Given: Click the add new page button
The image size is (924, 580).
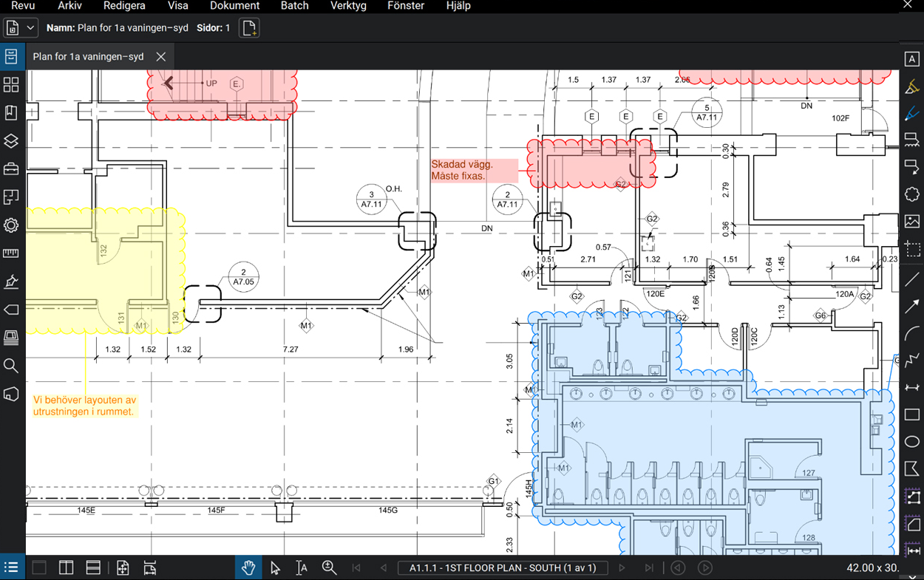Looking at the screenshot, I should [249, 28].
